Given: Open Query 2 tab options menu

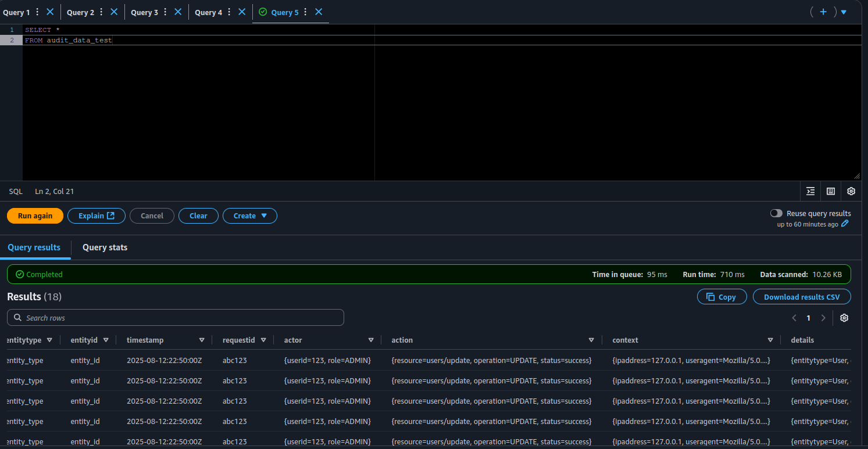Looking at the screenshot, I should coord(101,12).
